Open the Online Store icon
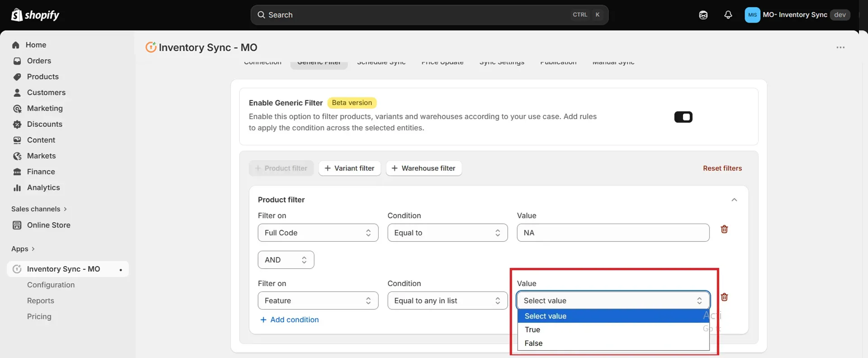 tap(17, 225)
